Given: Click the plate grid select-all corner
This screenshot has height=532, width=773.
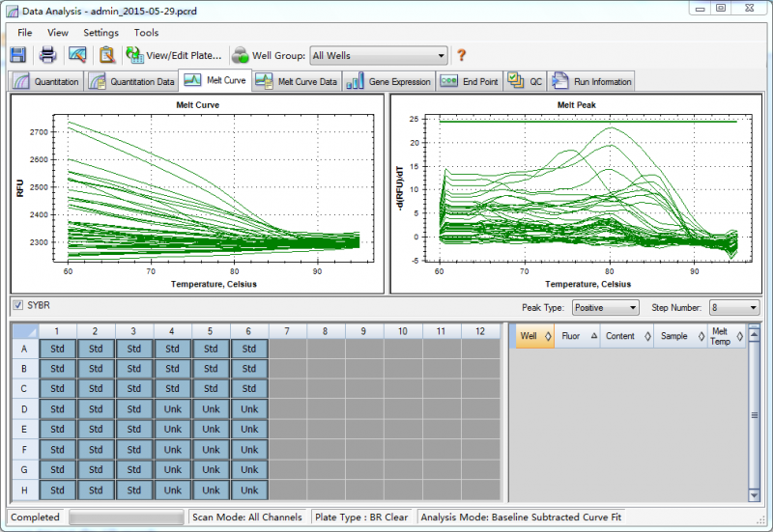Looking at the screenshot, I should pyautogui.click(x=24, y=331).
